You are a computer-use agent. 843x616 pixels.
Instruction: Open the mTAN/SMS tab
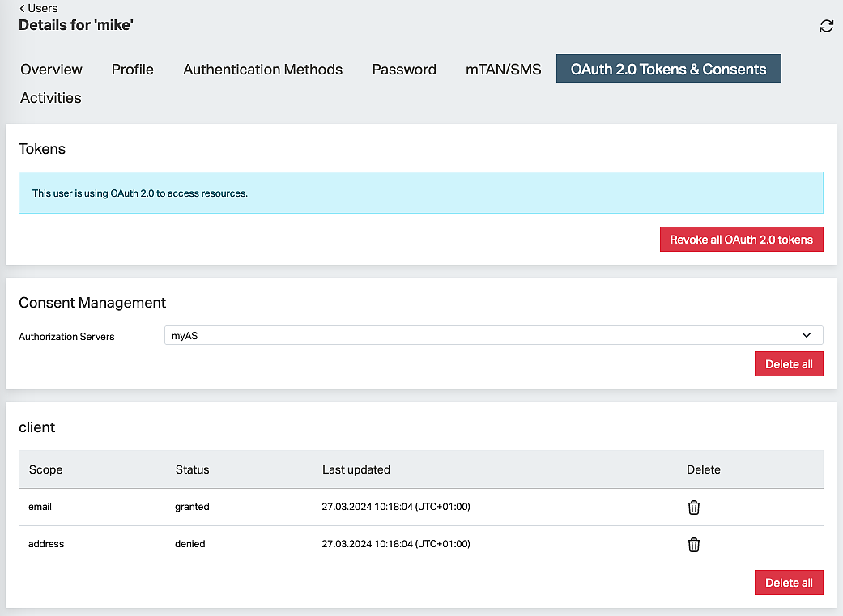click(503, 70)
